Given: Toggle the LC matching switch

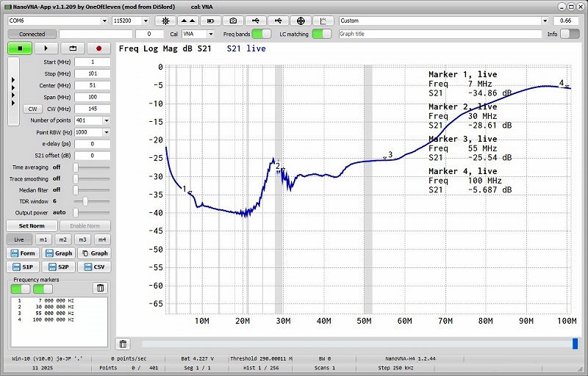Looking at the screenshot, I should [321, 34].
